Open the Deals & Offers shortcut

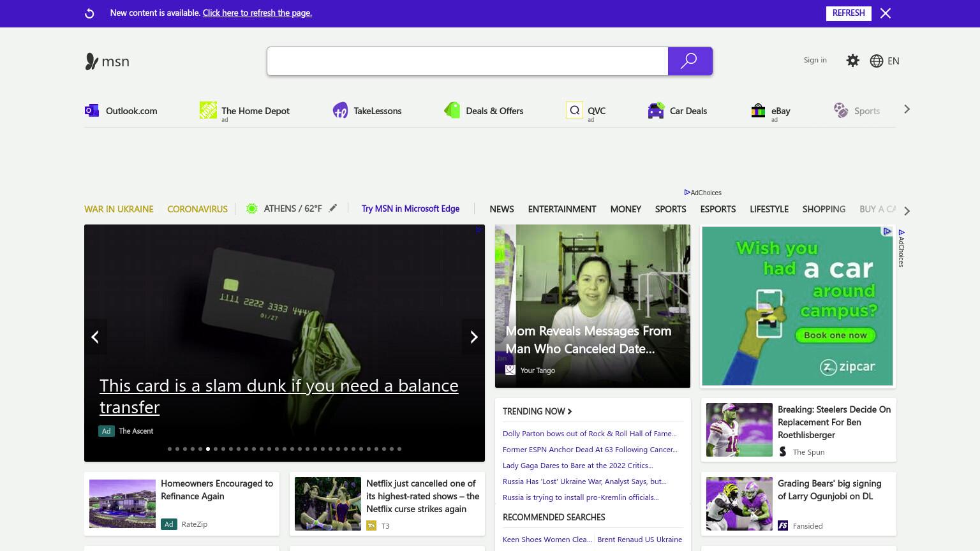coord(484,111)
